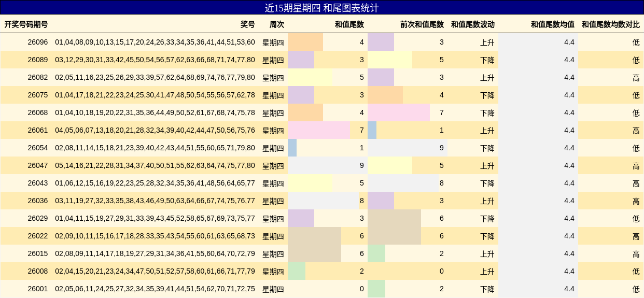
Task: Click the 4.4 mean value in row 26043
Action: point(569,183)
